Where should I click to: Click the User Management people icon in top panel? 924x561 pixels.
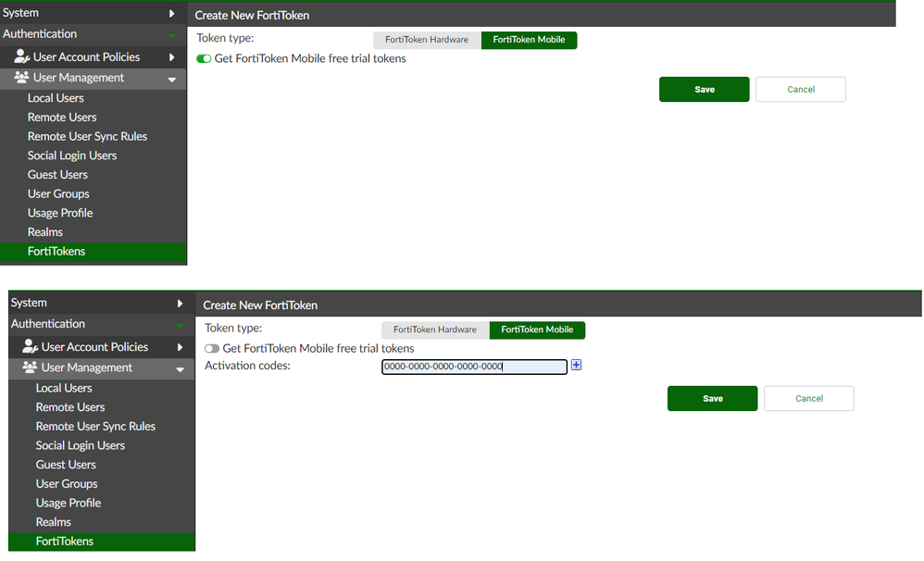click(22, 77)
